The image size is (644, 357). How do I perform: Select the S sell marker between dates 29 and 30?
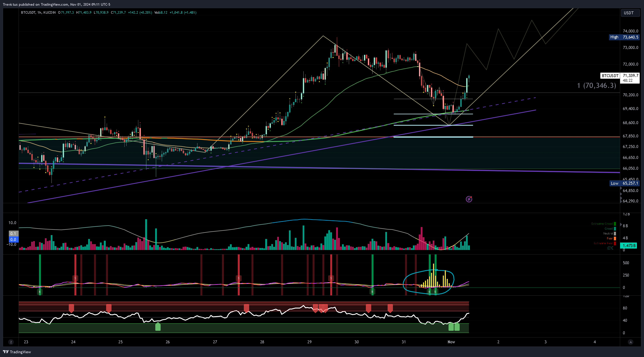pos(331,278)
